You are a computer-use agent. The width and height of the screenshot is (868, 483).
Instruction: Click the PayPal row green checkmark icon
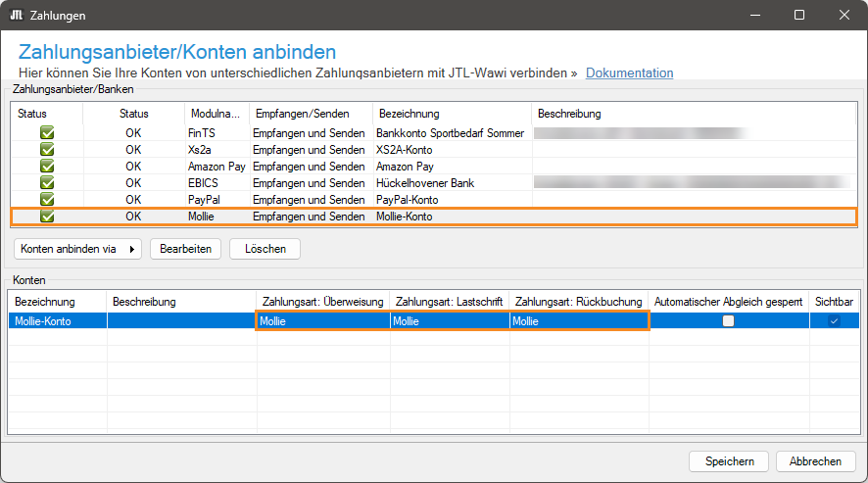click(x=47, y=200)
